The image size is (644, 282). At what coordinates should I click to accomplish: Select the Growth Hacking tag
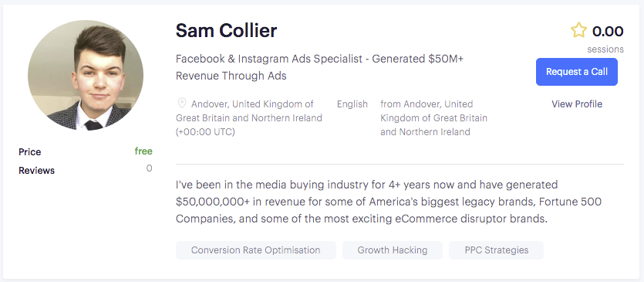(393, 250)
